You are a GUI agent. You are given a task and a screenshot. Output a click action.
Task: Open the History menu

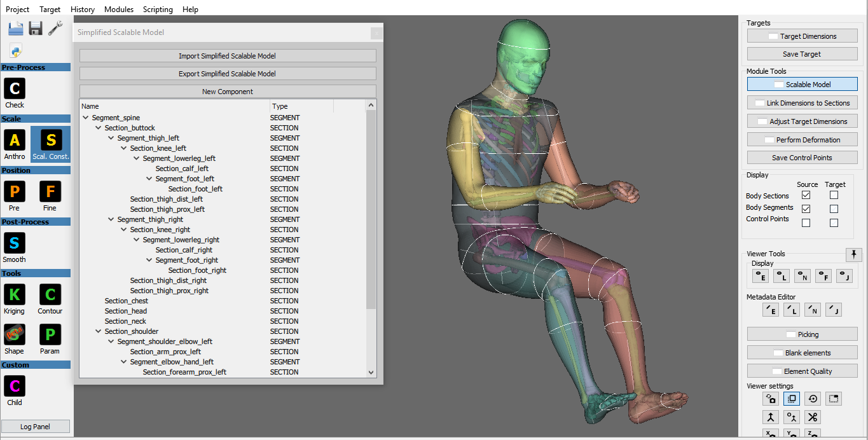(x=83, y=9)
